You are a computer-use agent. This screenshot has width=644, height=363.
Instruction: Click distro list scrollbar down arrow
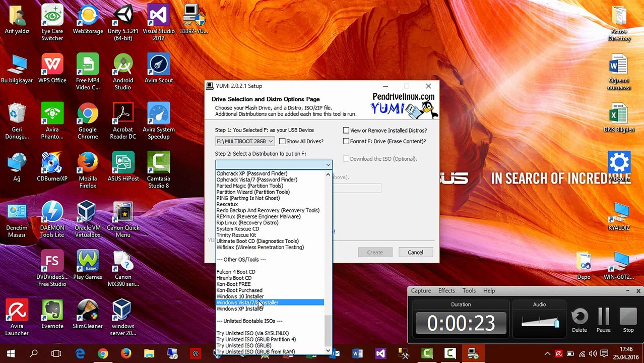[328, 350]
